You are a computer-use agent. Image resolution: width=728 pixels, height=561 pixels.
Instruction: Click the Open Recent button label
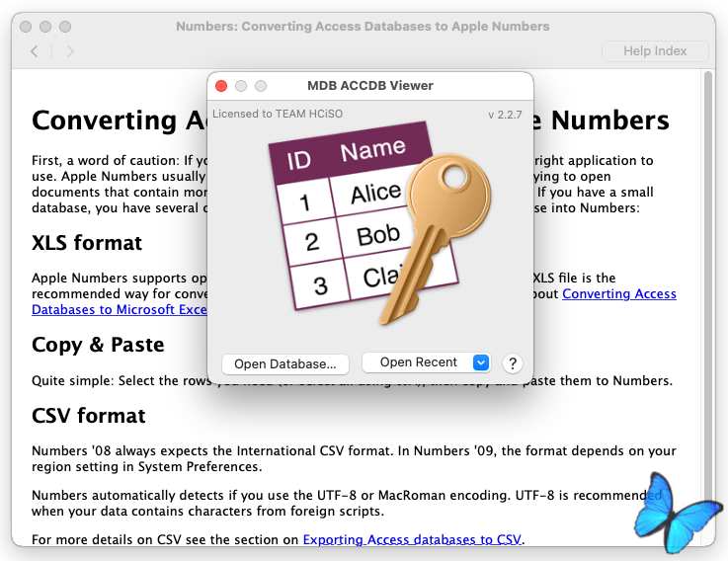click(418, 362)
